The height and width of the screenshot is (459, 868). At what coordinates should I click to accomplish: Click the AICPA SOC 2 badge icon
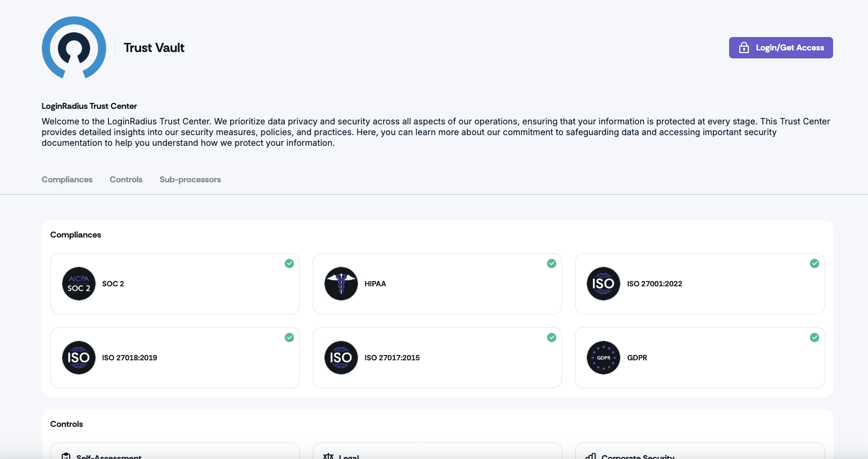point(78,284)
